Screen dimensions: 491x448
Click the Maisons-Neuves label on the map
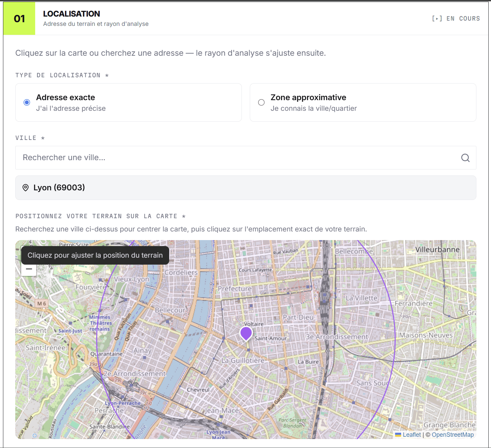coord(426,335)
